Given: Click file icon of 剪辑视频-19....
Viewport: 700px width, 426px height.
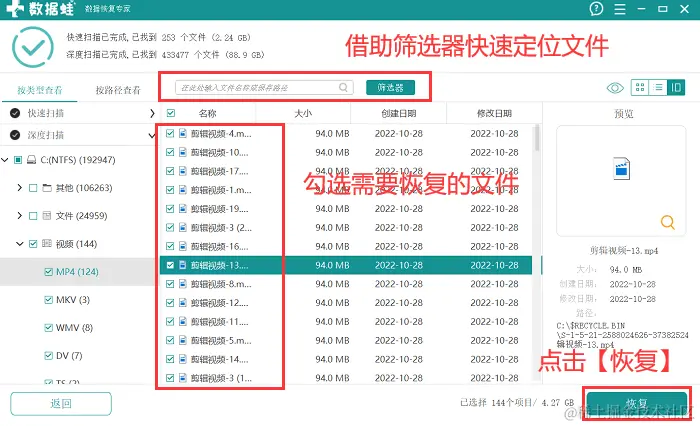Looking at the screenshot, I should (183, 209).
